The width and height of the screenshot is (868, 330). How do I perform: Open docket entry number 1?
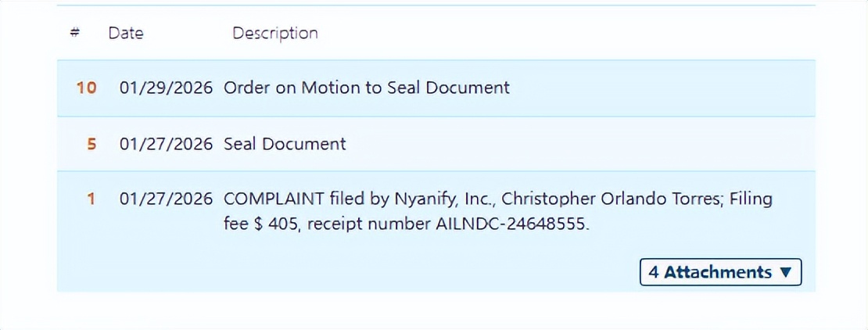coord(91,199)
